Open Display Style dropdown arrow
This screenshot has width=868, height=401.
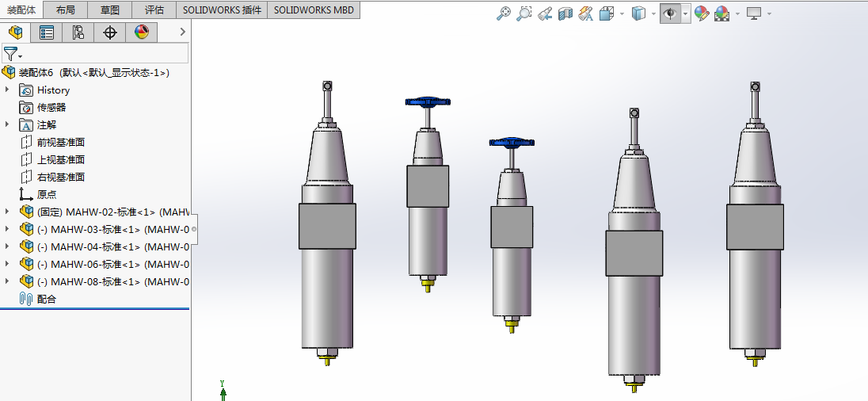coord(653,13)
